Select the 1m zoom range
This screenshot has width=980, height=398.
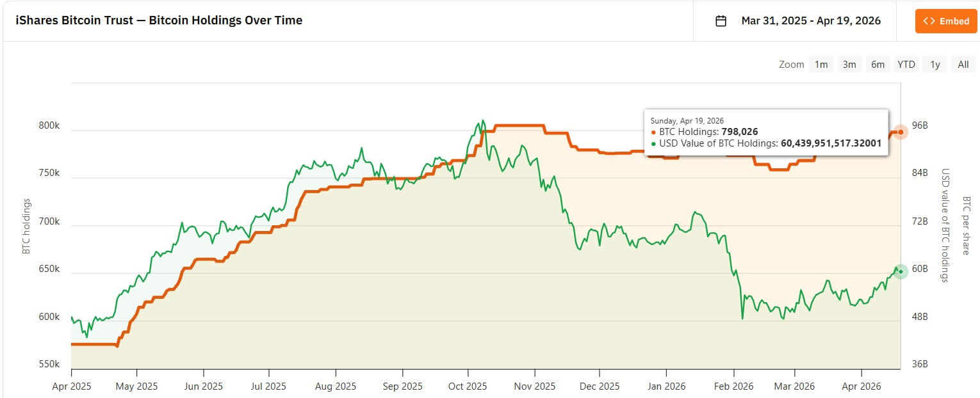coord(821,64)
